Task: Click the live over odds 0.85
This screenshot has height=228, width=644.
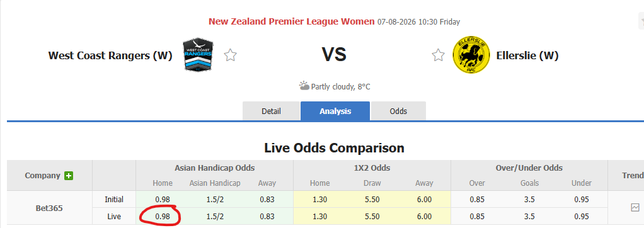Action: [x=477, y=216]
